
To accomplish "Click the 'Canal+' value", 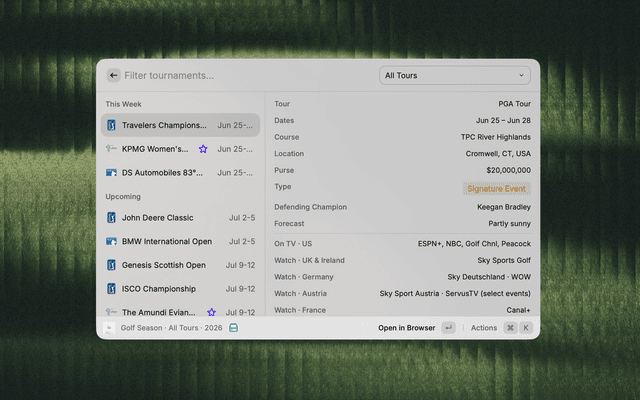I will [x=518, y=310].
